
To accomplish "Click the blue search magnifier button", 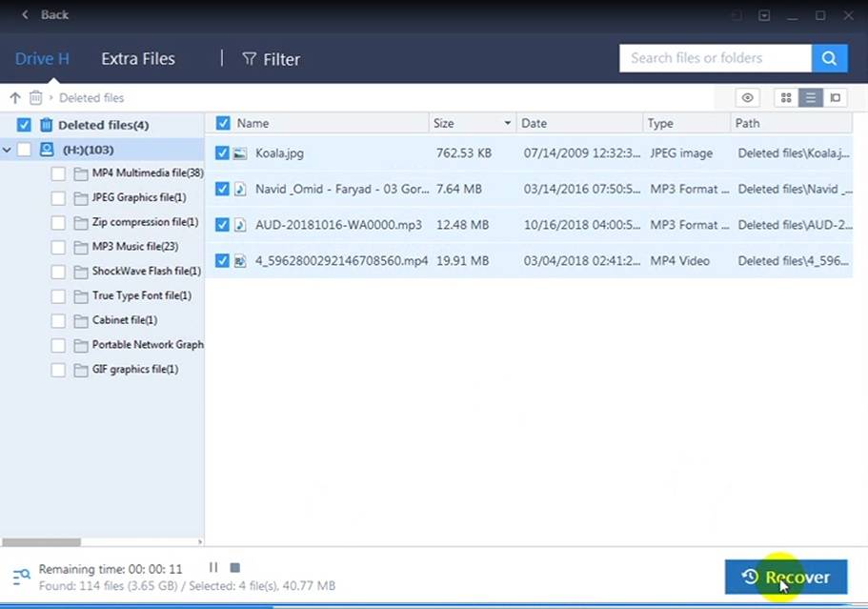I will 829,58.
